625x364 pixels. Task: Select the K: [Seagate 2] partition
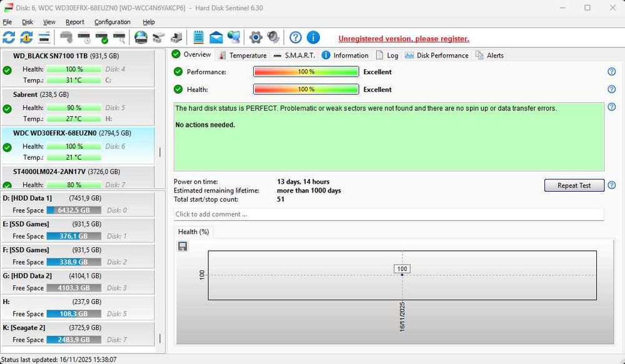[77, 333]
